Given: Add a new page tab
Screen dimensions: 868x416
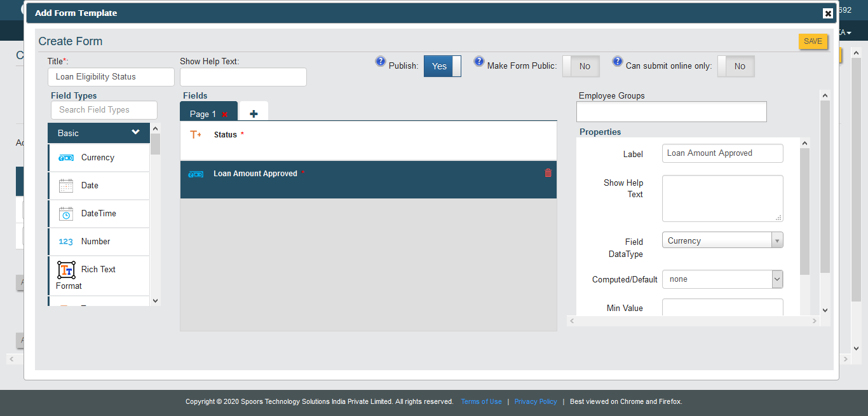Looking at the screenshot, I should click(254, 113).
